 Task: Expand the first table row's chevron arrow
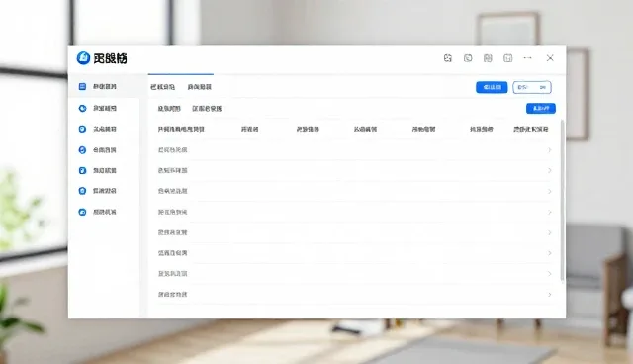(550, 150)
